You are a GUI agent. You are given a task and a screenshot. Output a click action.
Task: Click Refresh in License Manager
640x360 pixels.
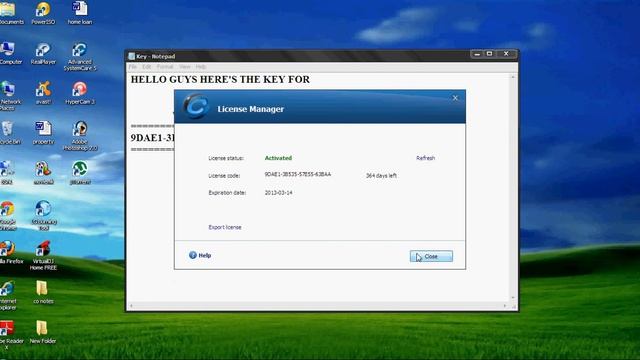point(425,158)
